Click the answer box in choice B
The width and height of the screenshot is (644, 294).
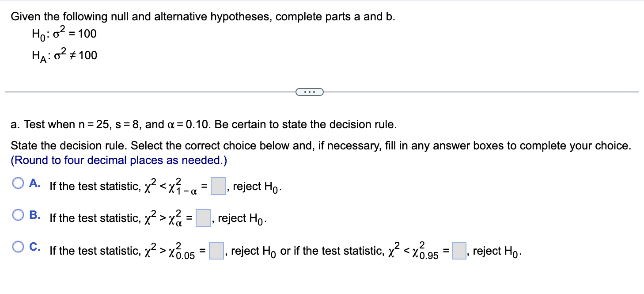tap(203, 218)
